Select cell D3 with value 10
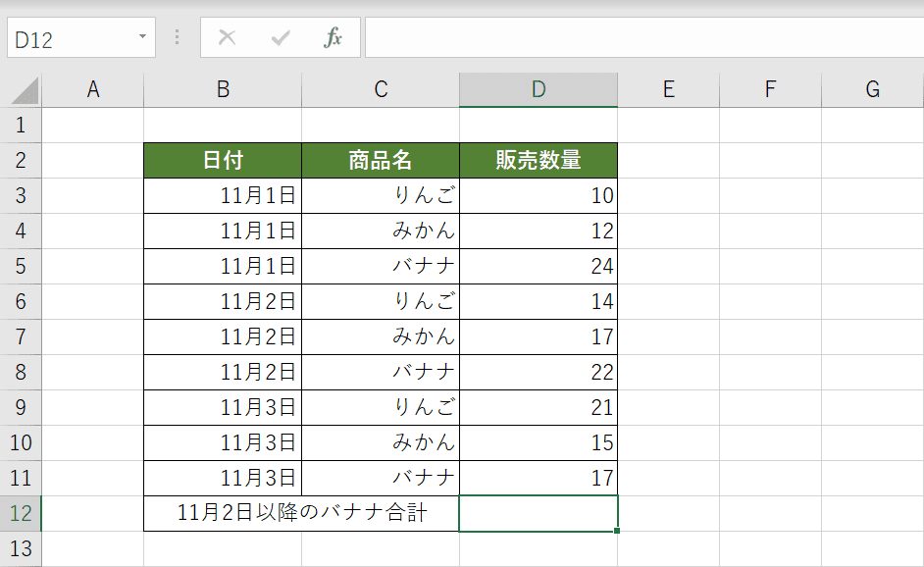Viewport: 924px width, 567px height. (539, 195)
